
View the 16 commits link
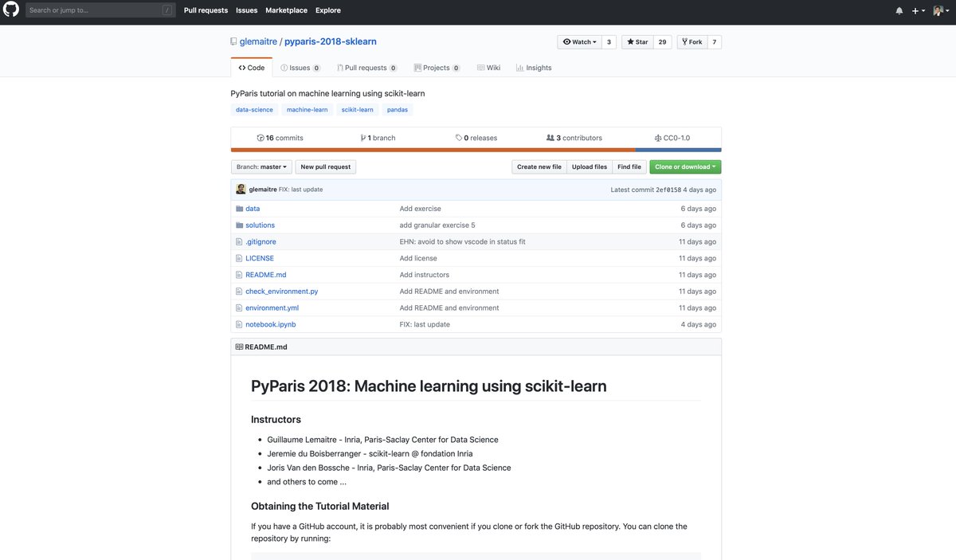280,138
